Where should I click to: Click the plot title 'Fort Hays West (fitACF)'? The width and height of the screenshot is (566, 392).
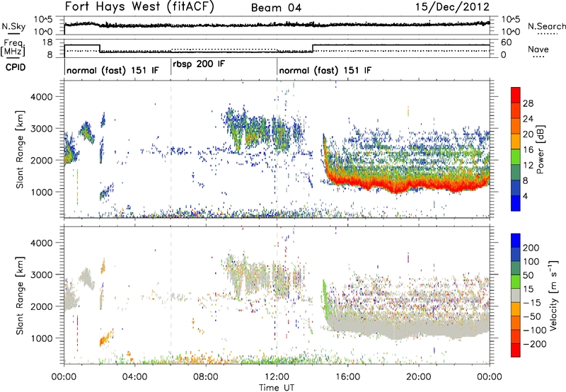click(139, 7)
